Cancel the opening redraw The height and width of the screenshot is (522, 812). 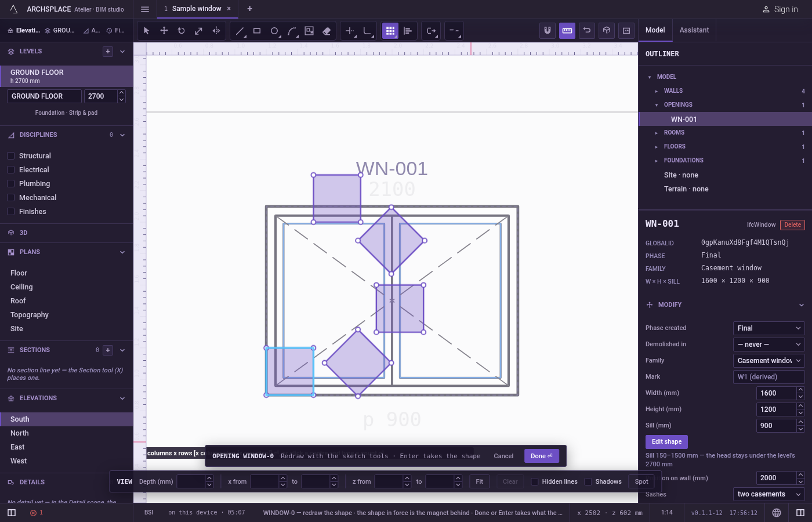(x=503, y=456)
